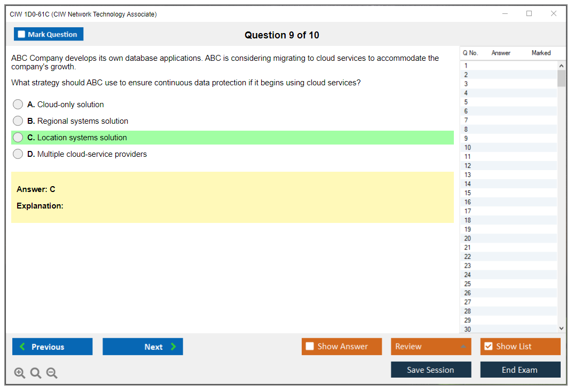Go to question 1 in the list
Image resolution: width=574 pixels, height=392 pixels.
(466, 66)
